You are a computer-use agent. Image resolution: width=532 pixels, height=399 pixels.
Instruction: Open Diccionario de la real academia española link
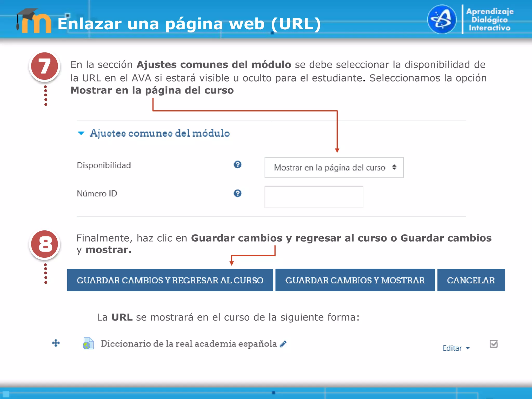click(189, 343)
